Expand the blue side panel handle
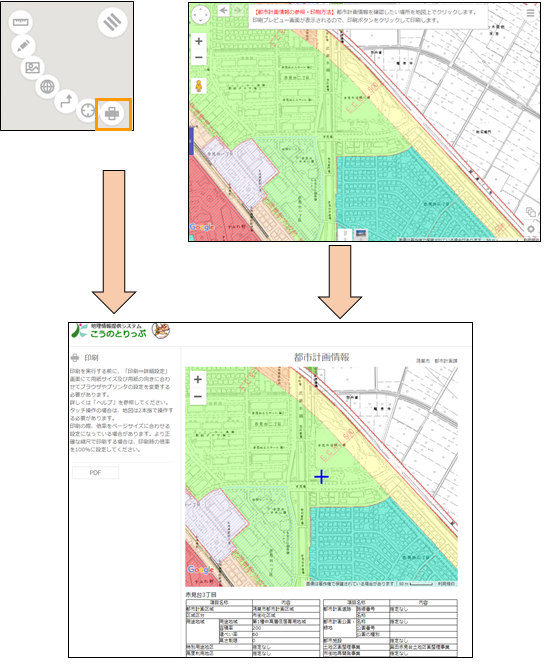The image size is (550, 665). [191, 141]
